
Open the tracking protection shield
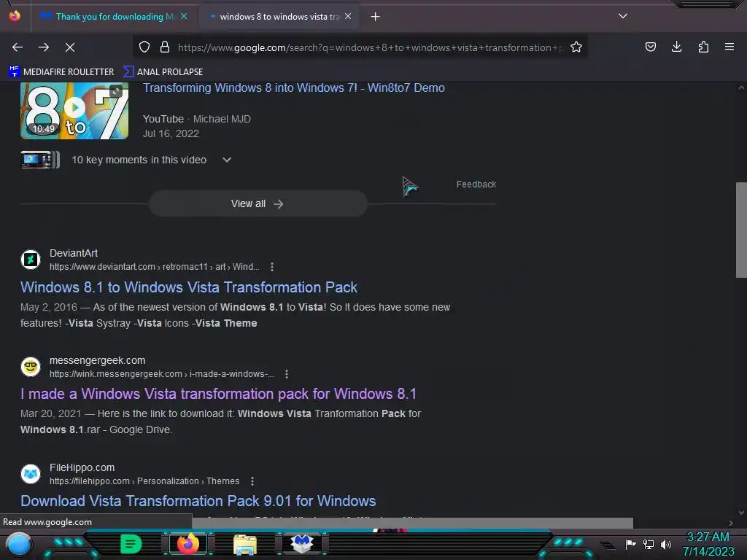coord(144,47)
